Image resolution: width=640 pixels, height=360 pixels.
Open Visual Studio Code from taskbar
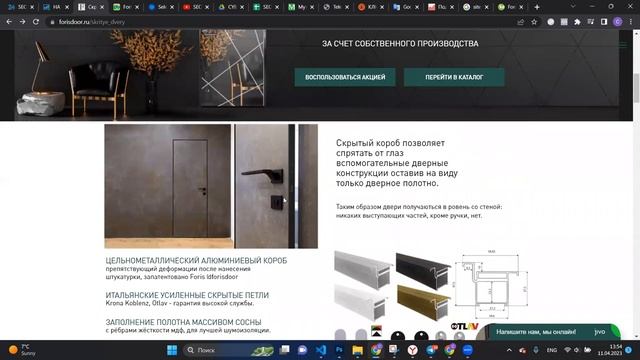321,350
